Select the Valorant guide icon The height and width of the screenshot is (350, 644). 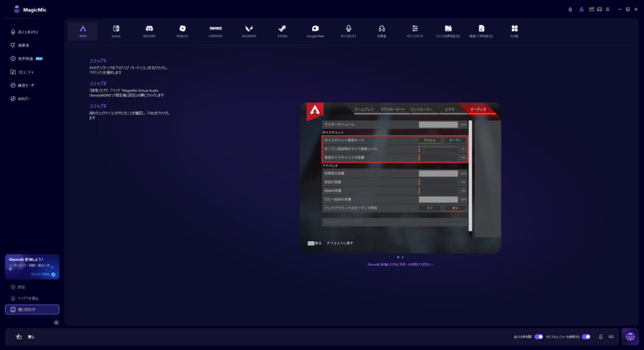[x=248, y=31]
